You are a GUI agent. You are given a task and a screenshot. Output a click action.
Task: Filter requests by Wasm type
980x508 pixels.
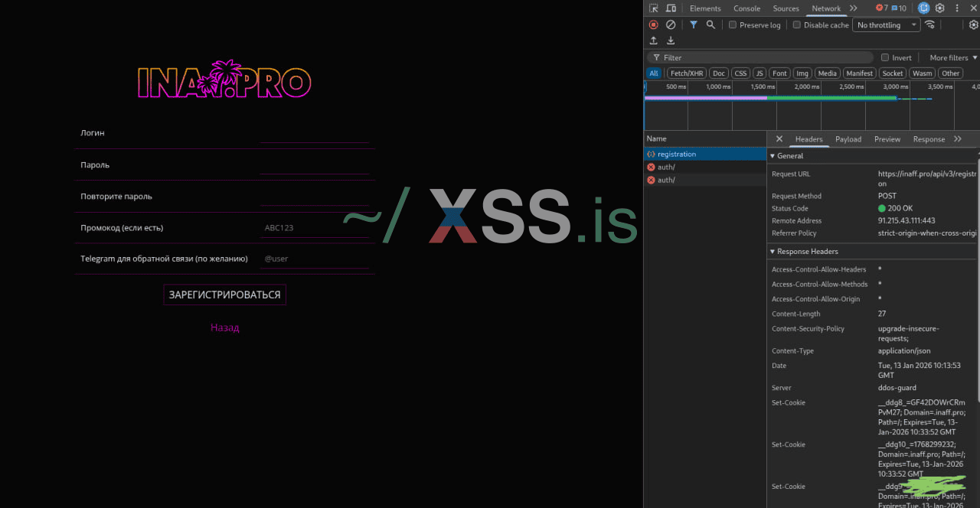click(923, 73)
